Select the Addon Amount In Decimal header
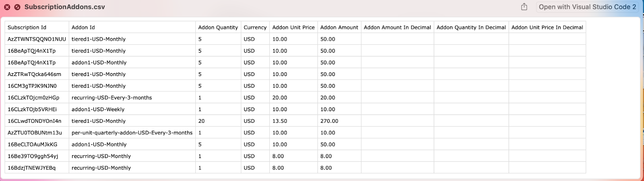This screenshot has height=181, width=644. pyautogui.click(x=397, y=27)
